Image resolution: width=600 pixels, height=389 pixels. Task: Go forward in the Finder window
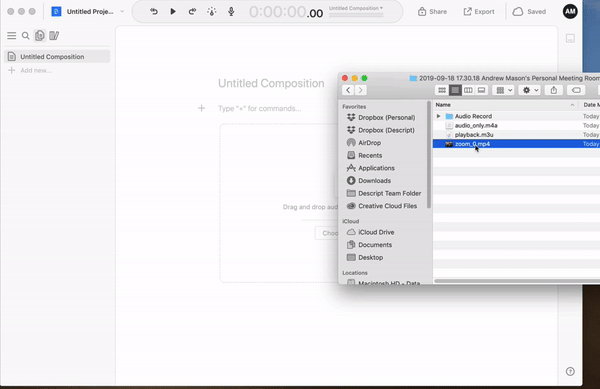pyautogui.click(x=360, y=90)
